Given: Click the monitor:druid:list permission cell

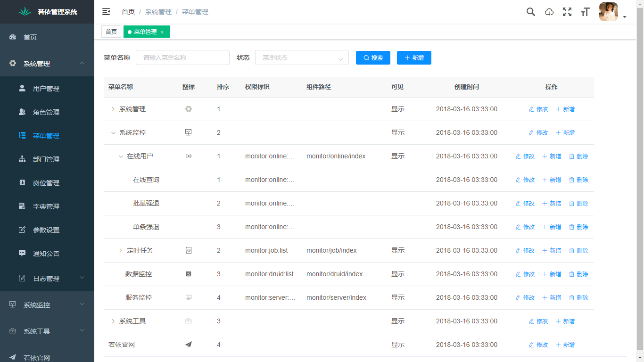Looking at the screenshot, I should (x=269, y=274).
